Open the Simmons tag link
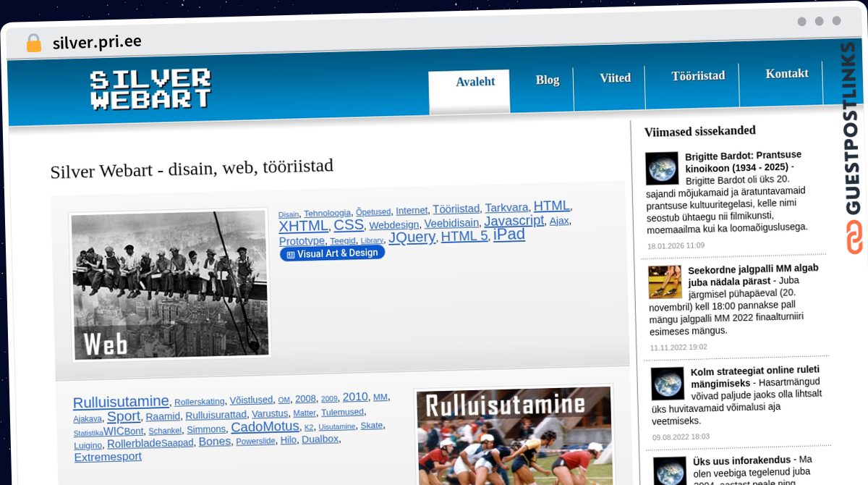The image size is (868, 485). [206, 429]
